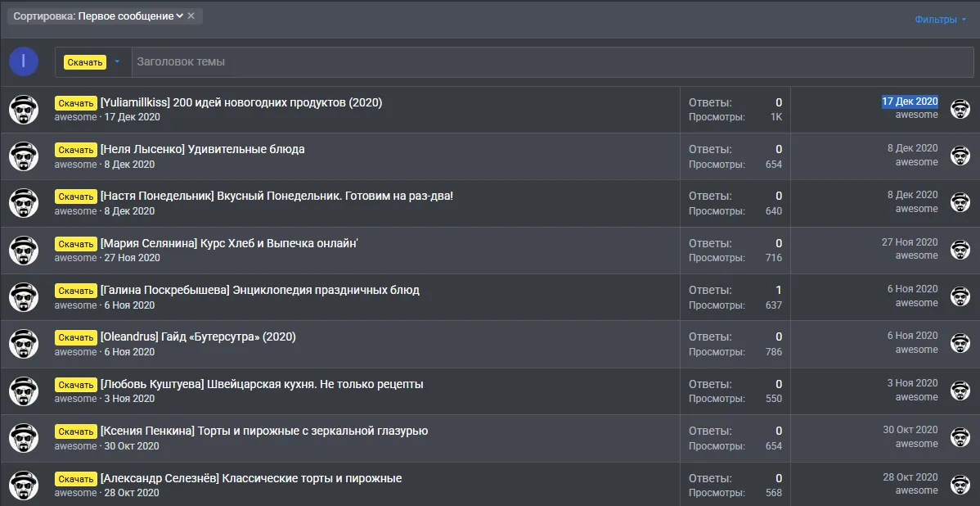
Task: Open the awesome author link under Швейцарская кухня
Action: (75, 399)
